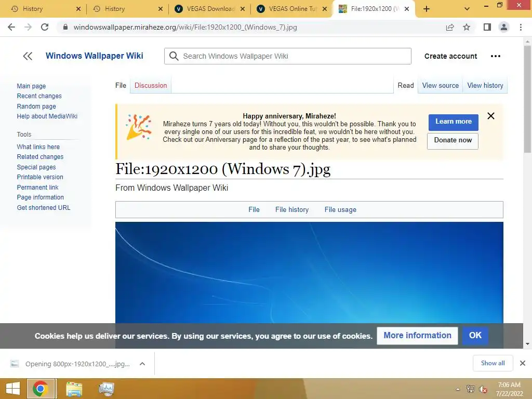Select the File namespace tab
This screenshot has width=532, height=399.
tap(121, 86)
